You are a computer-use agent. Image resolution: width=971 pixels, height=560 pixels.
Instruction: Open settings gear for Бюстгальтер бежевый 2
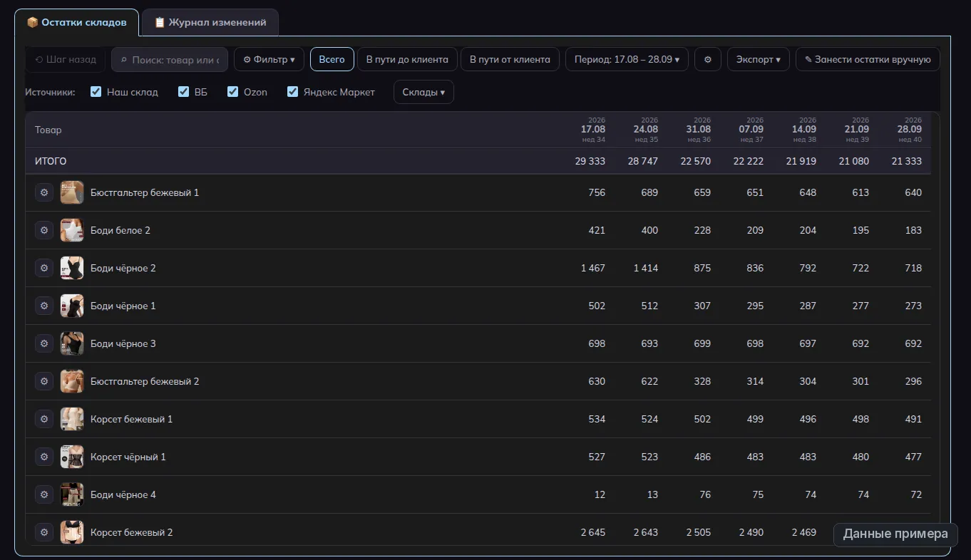tap(44, 381)
